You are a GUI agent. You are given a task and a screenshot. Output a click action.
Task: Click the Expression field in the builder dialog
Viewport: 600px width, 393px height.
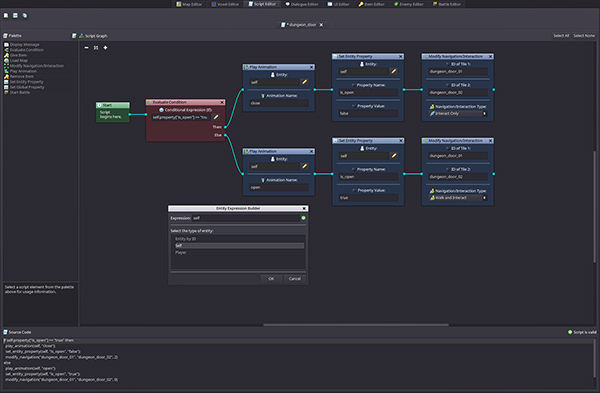(x=246, y=218)
